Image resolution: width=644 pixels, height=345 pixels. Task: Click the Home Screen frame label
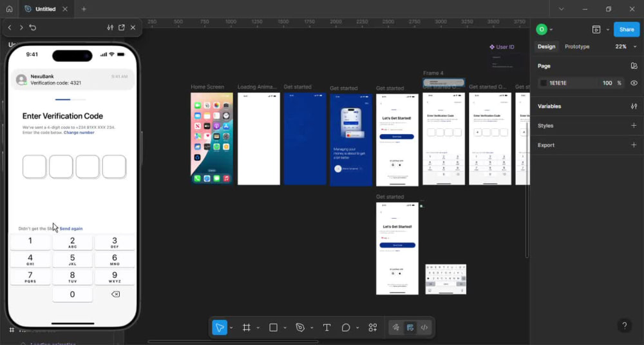(207, 87)
